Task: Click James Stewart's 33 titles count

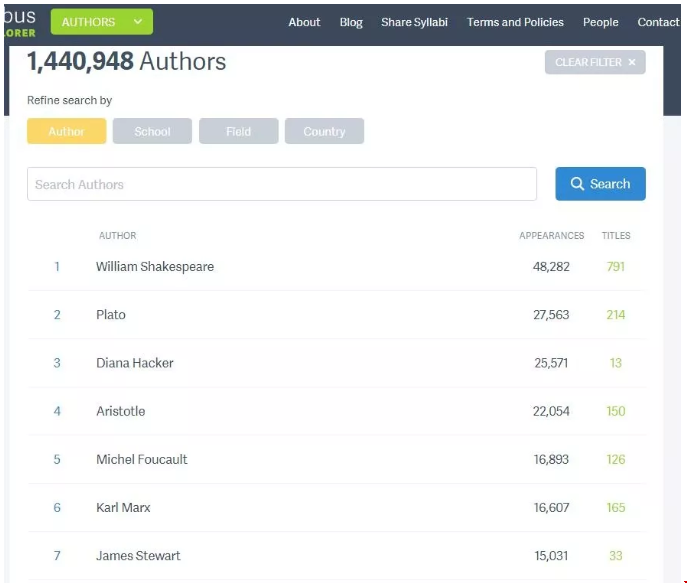Action: [616, 556]
